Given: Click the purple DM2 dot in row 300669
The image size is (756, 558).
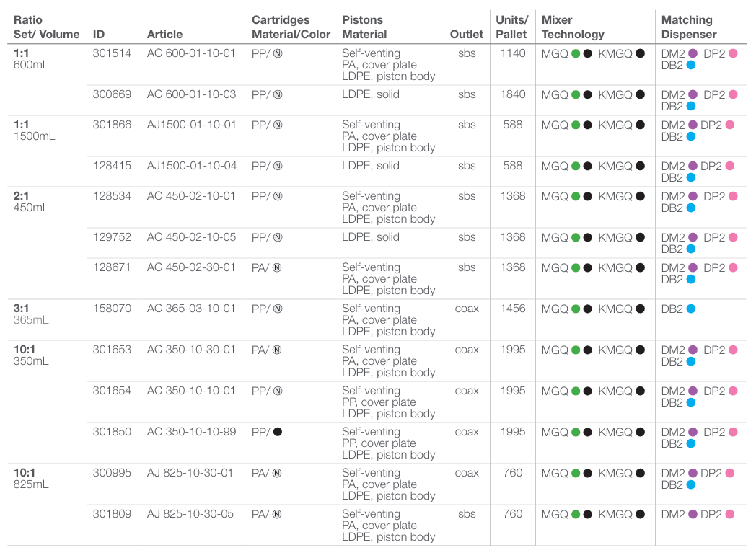Looking at the screenshot, I should (x=693, y=94).
